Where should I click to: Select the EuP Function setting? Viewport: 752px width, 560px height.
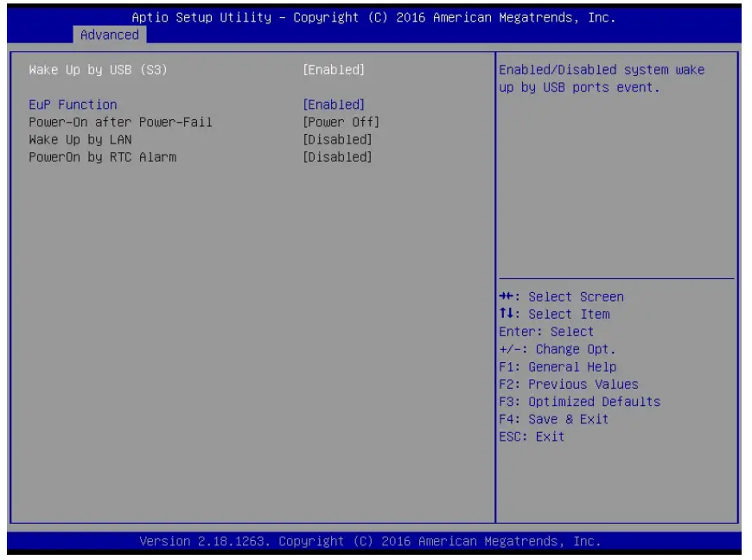pos(73,105)
